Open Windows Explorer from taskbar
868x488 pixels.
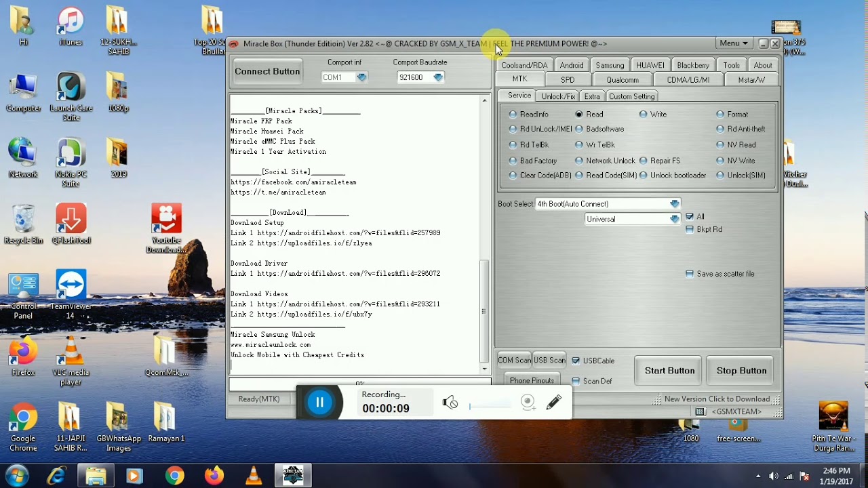(x=96, y=476)
